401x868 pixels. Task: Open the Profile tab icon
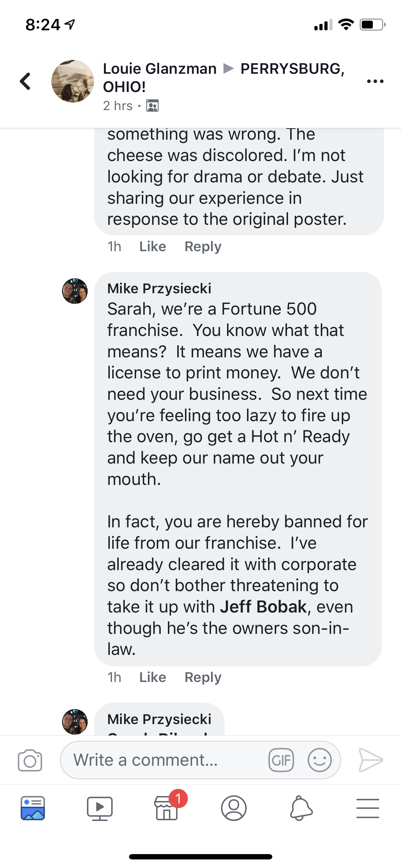tap(234, 808)
